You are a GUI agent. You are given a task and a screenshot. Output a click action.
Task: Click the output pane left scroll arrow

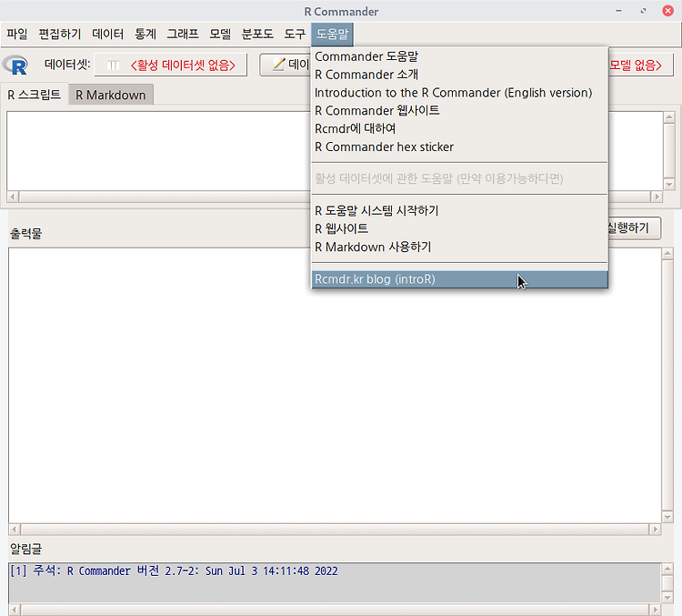pos(14,530)
